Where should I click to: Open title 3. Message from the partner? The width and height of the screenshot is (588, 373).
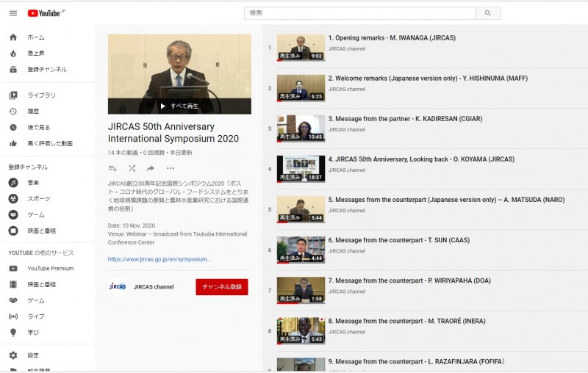[405, 119]
